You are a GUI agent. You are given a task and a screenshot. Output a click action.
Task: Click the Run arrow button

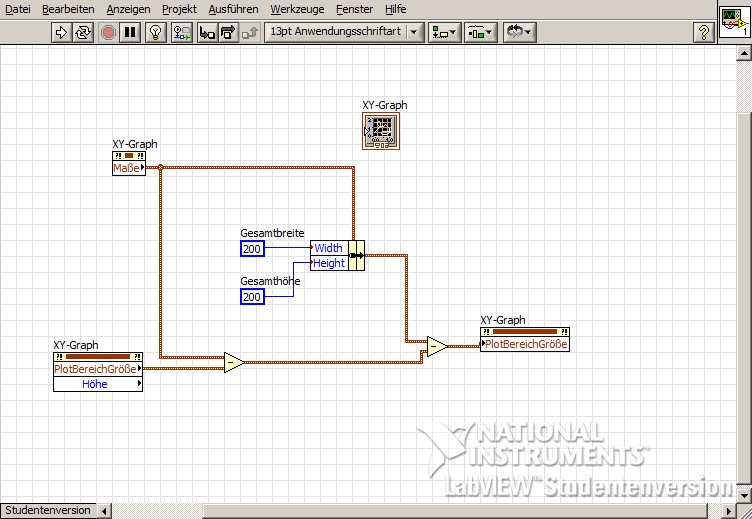click(61, 32)
